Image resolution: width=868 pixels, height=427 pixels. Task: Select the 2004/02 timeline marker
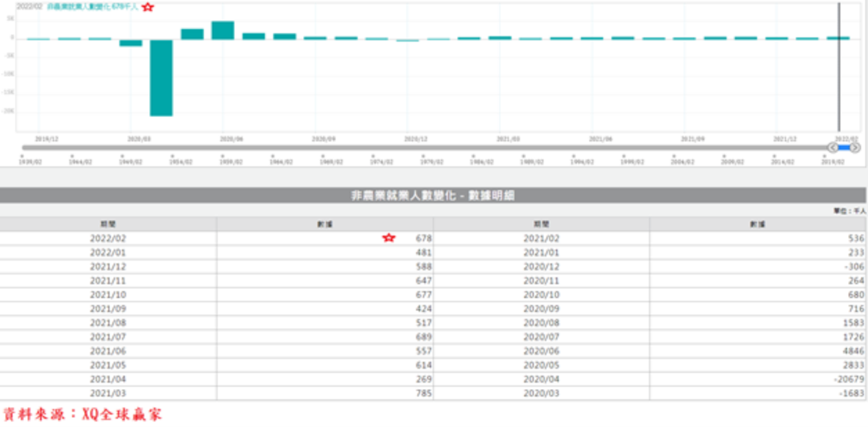click(683, 160)
